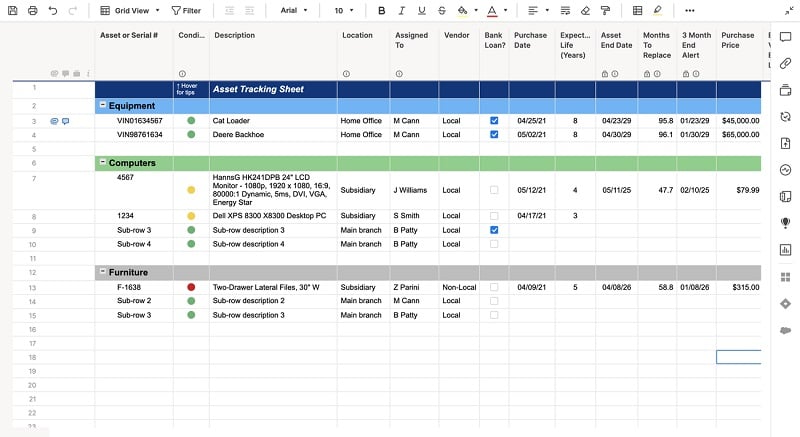The image size is (800, 437).
Task: Open the Arial font dropdown
Action: pos(294,10)
